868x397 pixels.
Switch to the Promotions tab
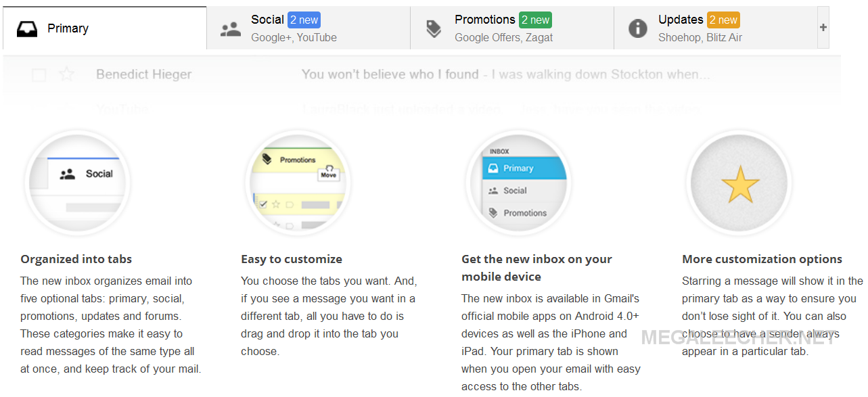512,28
